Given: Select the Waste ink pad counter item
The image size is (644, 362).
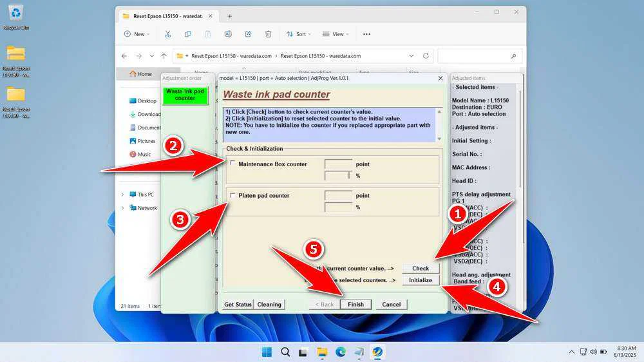Looking at the screenshot, I should coord(185,95).
